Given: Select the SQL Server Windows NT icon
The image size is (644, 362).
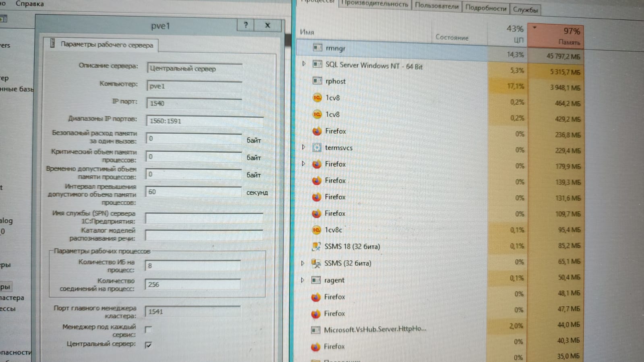Looking at the screenshot, I should point(317,64).
